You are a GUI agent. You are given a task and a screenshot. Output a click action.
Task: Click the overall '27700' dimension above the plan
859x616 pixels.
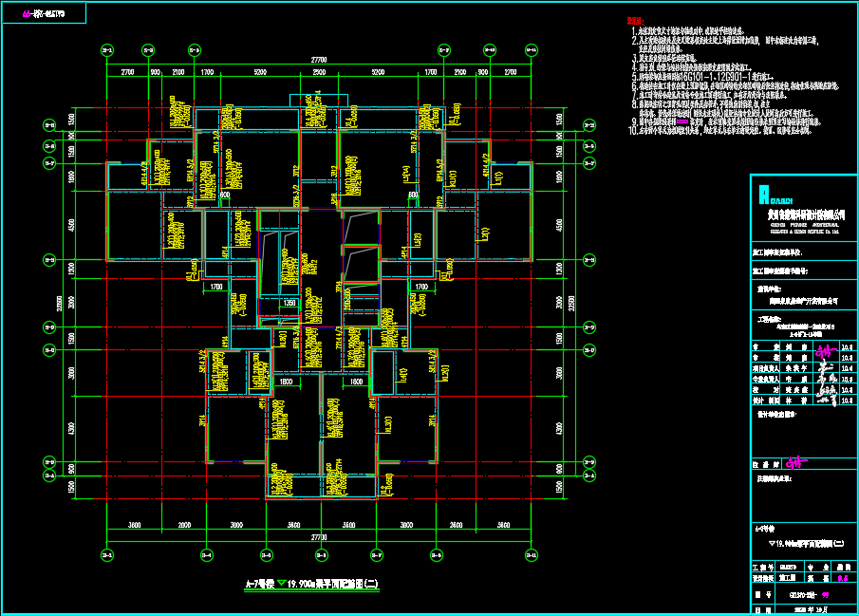point(319,60)
